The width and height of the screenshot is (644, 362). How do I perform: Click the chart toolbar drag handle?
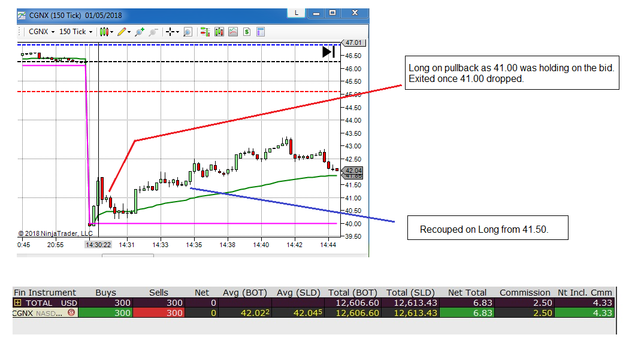pyautogui.click(x=19, y=32)
